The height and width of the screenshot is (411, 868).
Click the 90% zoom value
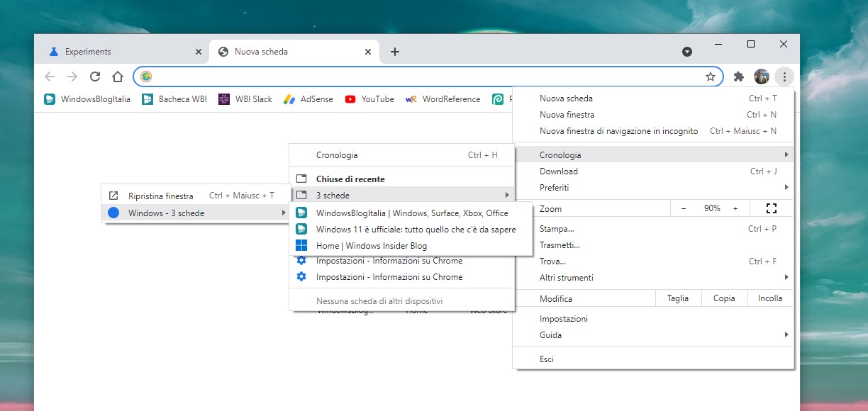(x=712, y=208)
